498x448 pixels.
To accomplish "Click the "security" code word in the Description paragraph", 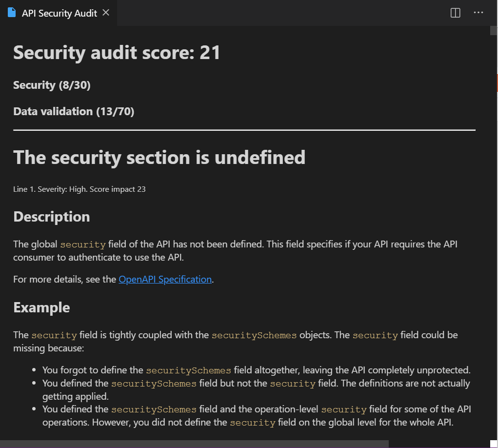I will [x=82, y=244].
